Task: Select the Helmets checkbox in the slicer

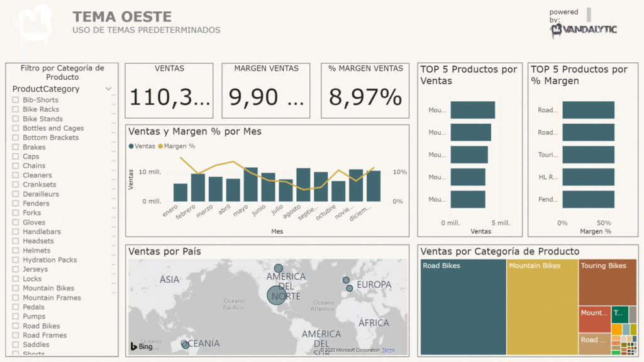Action: (x=16, y=250)
